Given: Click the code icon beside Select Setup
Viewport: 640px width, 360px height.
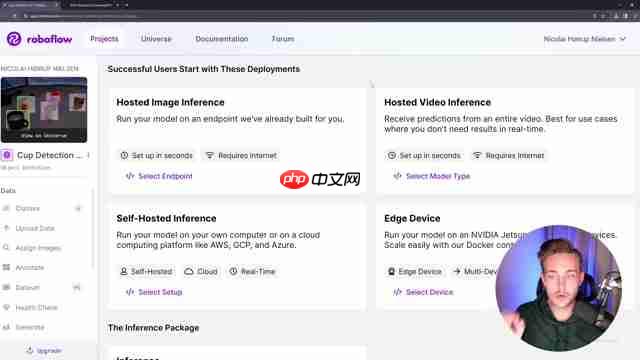Looking at the screenshot, I should click(x=130, y=292).
